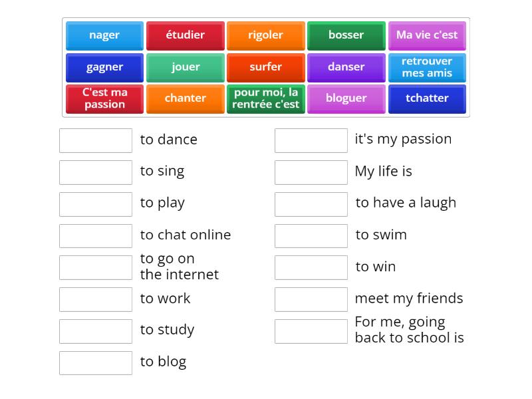Click the 'gagner' word tile

point(104,67)
